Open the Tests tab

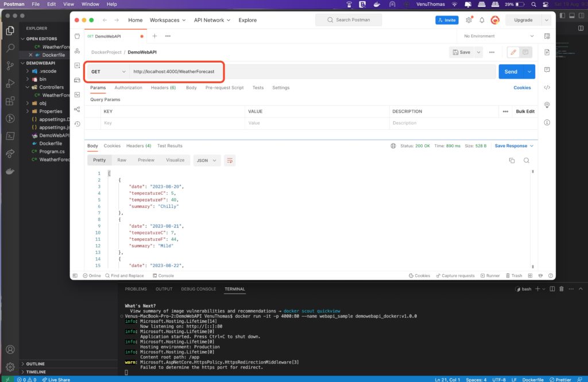[x=258, y=88]
